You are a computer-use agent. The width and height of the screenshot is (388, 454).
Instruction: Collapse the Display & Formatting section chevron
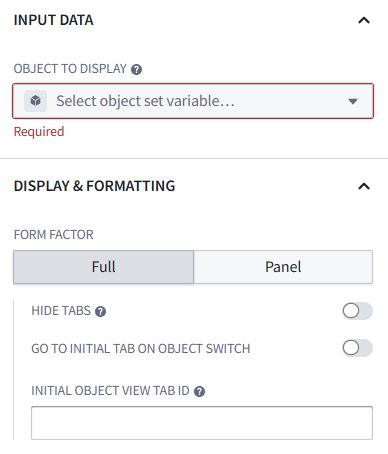pos(364,186)
